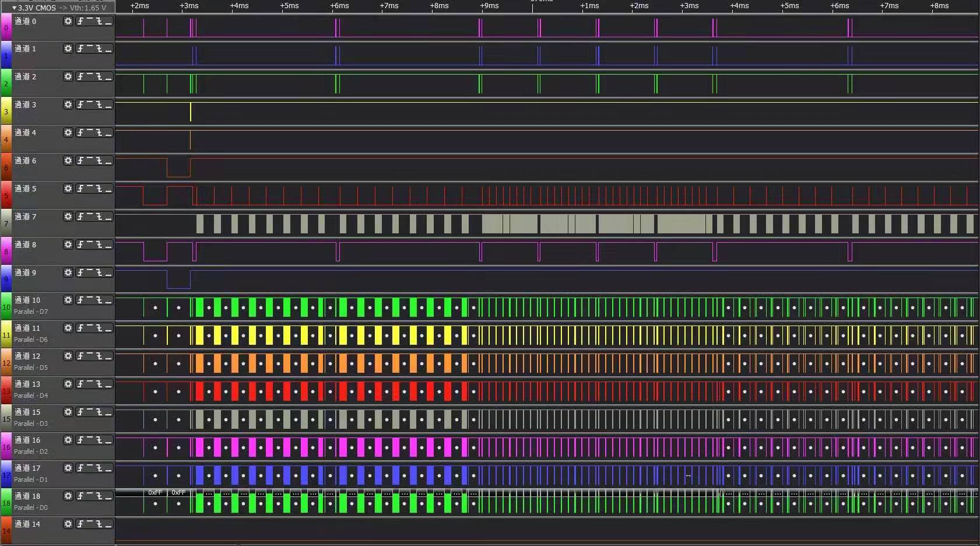The width and height of the screenshot is (980, 546).
Task: Select the 通道 7 channel name
Action: (x=25, y=216)
